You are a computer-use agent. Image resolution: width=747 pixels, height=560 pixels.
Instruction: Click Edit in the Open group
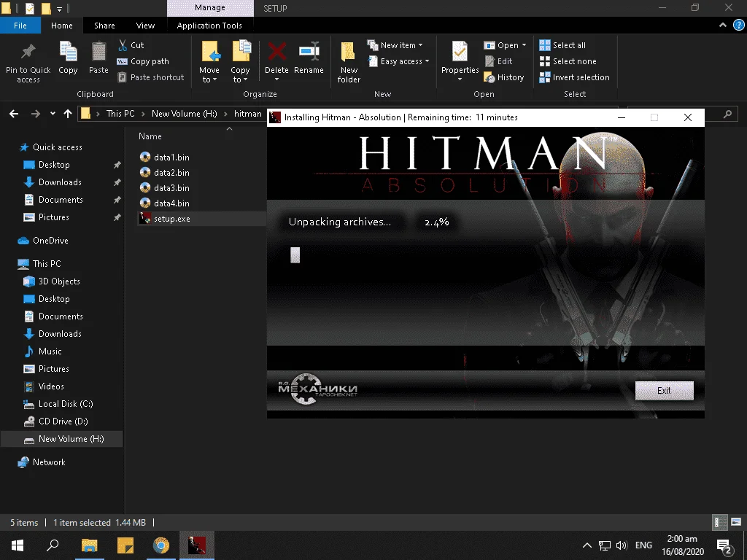click(x=498, y=61)
